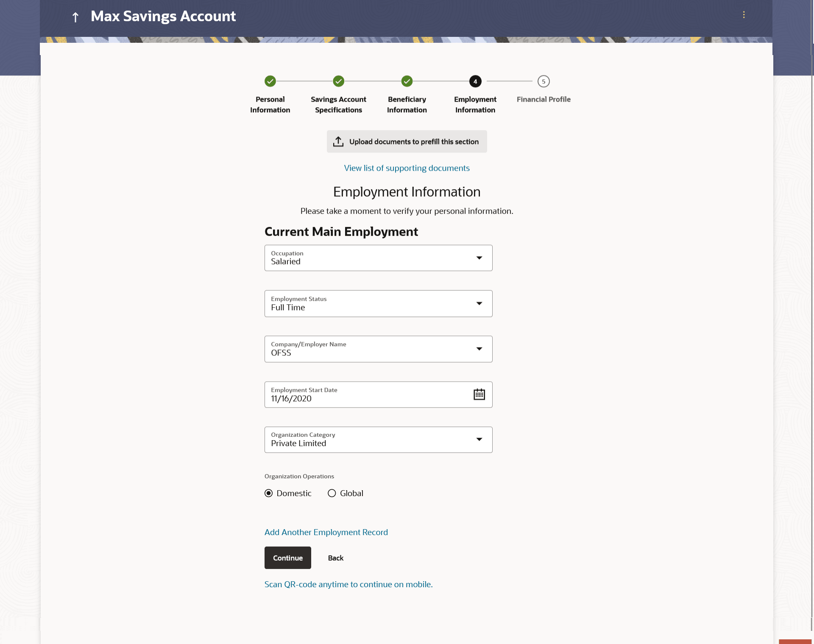Click Add Another Employment Record link

point(326,532)
